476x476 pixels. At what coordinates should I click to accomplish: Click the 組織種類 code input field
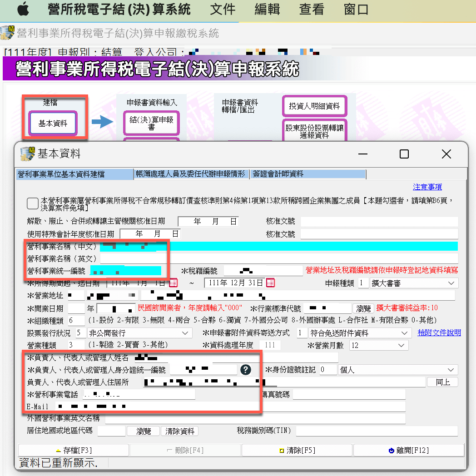pos(76,321)
